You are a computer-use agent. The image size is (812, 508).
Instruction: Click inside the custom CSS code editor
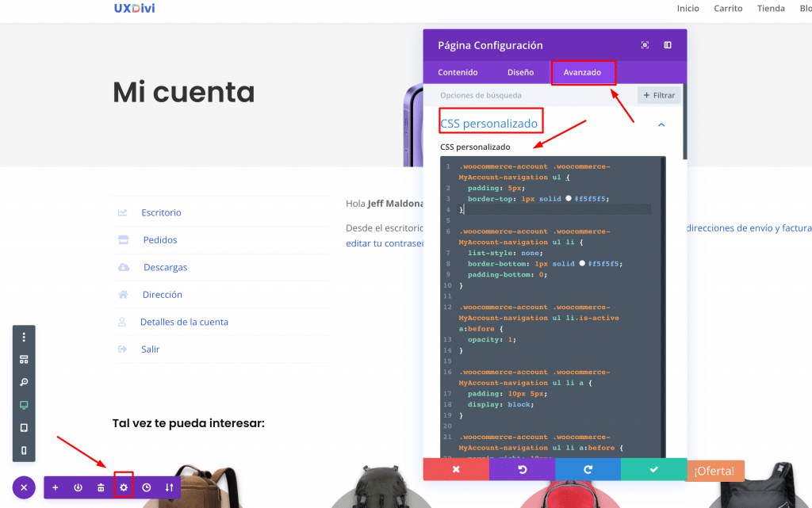[553, 307]
